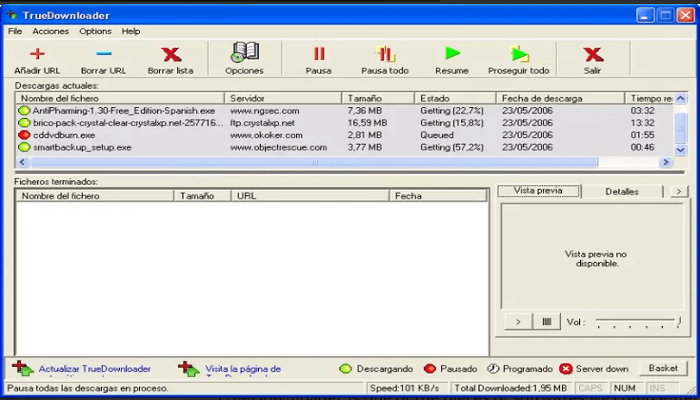Viewport: 700px width, 400px height.
Task: Sort downloads by Estado column header
Action: coord(455,98)
